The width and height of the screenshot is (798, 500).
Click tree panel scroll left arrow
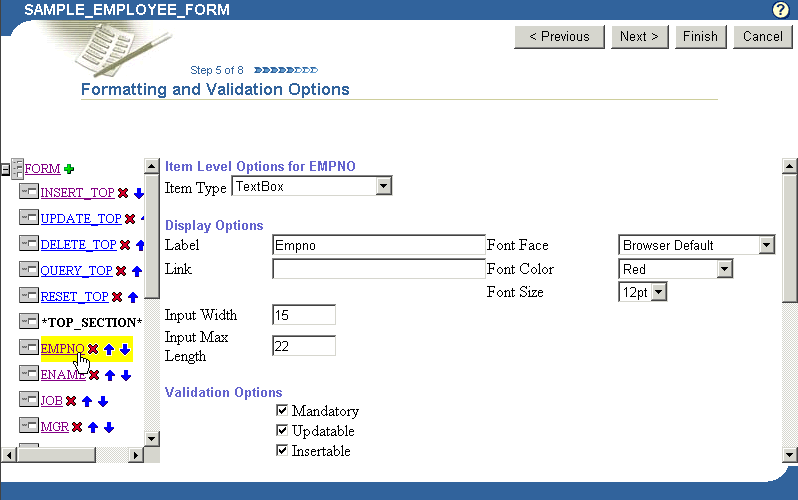click(x=8, y=455)
